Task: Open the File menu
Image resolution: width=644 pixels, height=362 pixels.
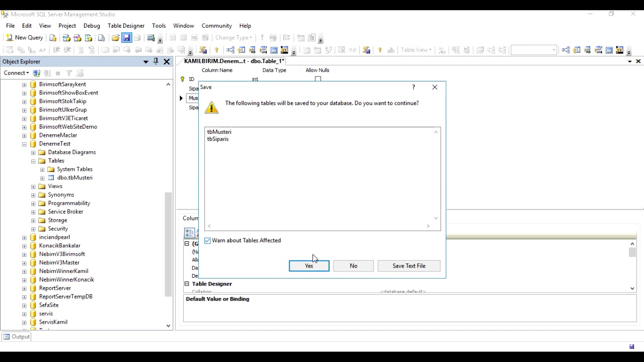Action: point(10,26)
